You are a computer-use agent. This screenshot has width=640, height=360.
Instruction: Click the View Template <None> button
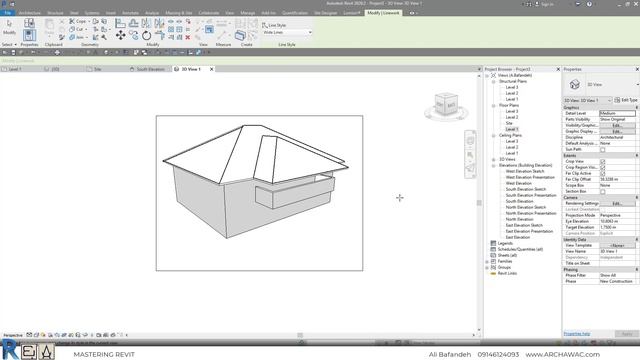coord(617,245)
